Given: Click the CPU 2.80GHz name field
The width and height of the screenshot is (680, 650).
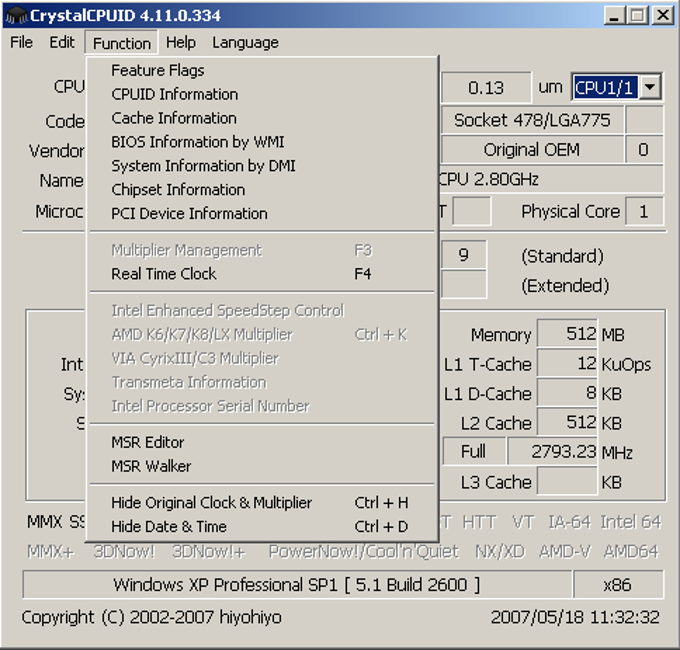Looking at the screenshot, I should click(x=551, y=179).
